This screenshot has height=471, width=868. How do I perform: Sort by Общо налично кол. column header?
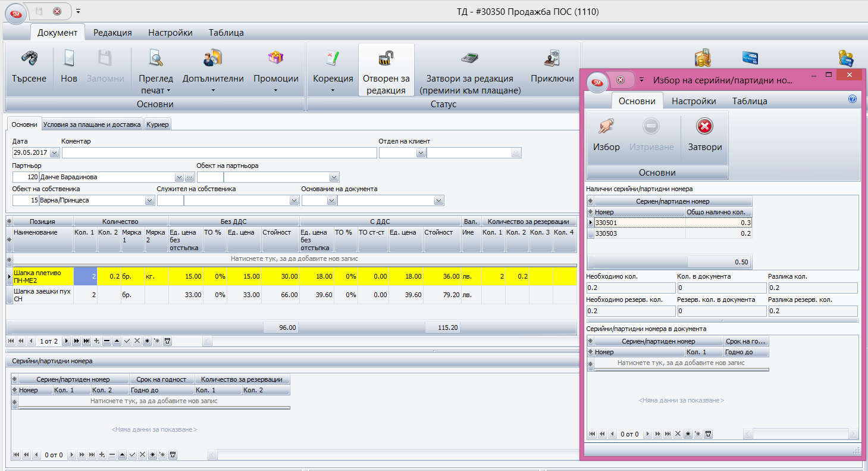[719, 212]
